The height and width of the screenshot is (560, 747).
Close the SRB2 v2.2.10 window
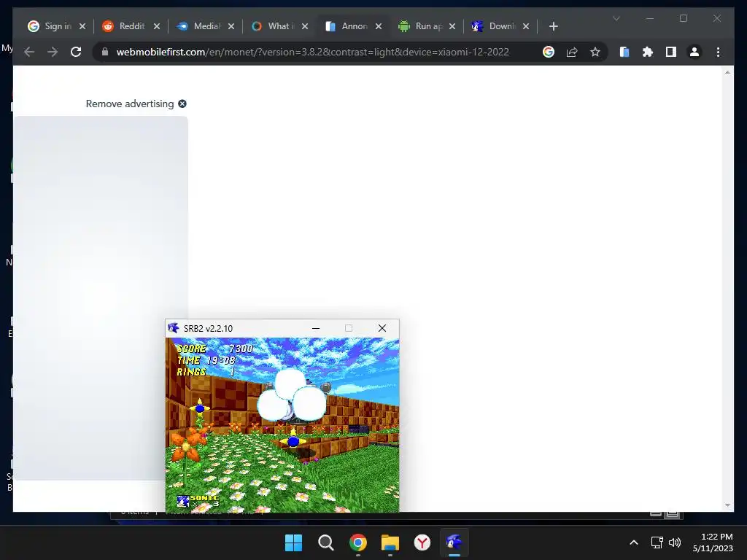click(x=382, y=328)
